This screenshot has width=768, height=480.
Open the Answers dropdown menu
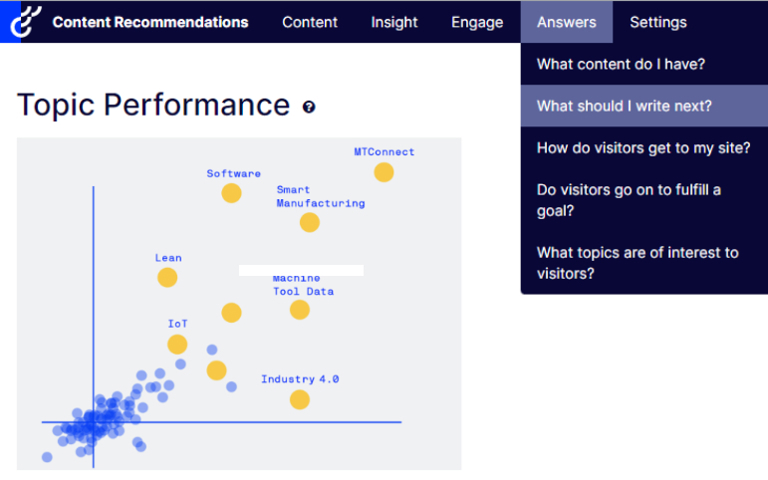[567, 22]
